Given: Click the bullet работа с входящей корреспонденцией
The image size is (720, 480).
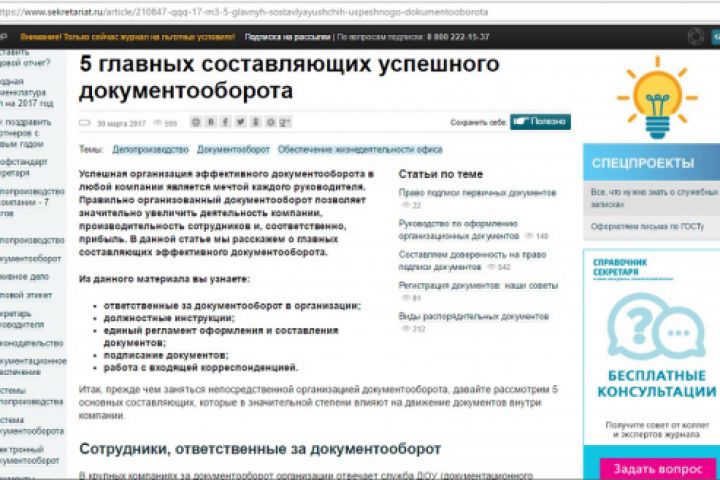Looking at the screenshot, I should click(201, 367).
